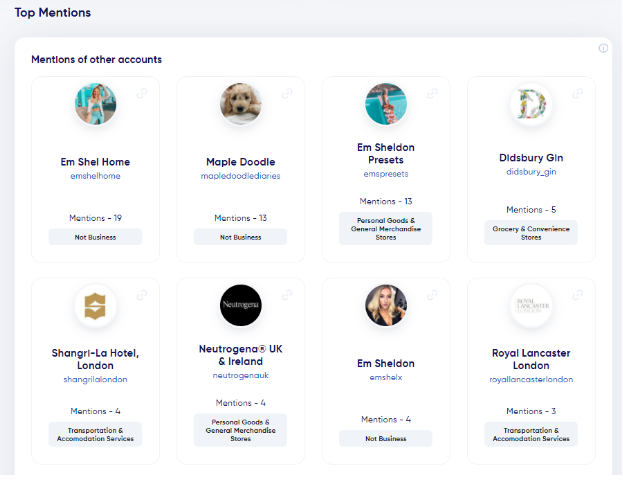Select Grocery & Convenience Stores tag
This screenshot has height=481, width=623.
[531, 233]
